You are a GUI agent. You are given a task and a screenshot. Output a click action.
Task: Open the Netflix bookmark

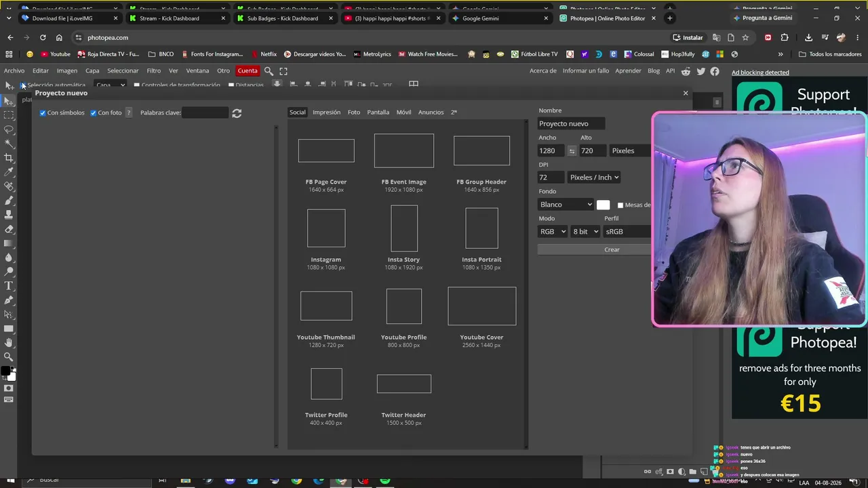pos(264,54)
